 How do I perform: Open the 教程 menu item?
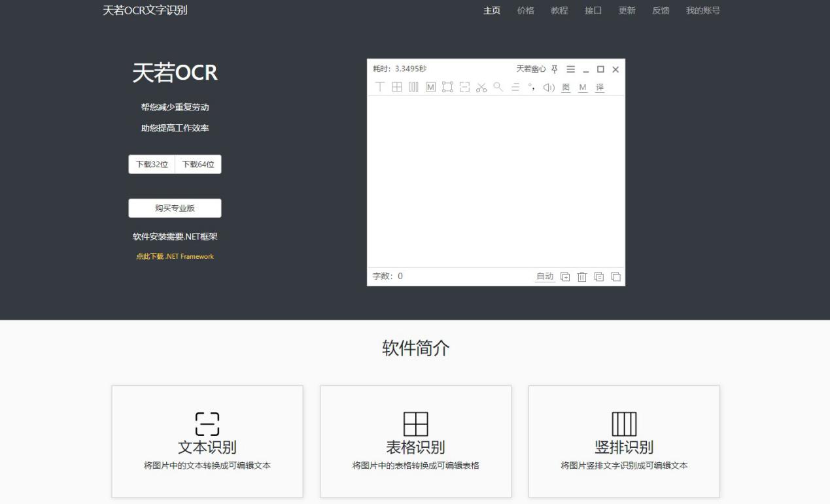point(559,10)
